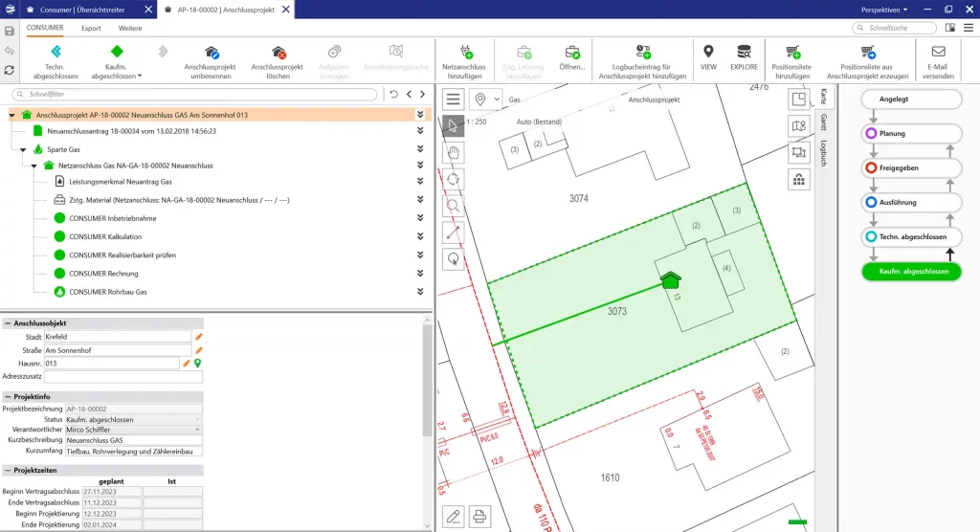The height and width of the screenshot is (532, 980).
Task: Click the Freigegeben workflow status button
Action: [911, 168]
